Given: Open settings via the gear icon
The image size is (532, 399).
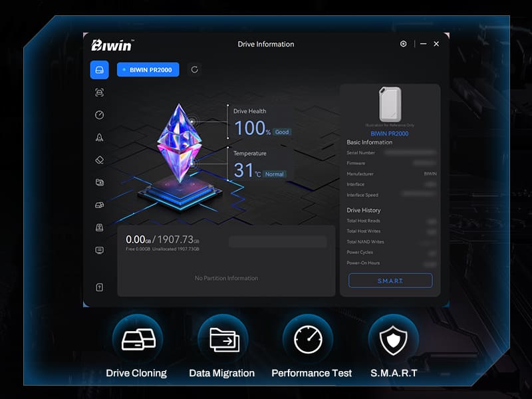Looking at the screenshot, I should click(403, 44).
